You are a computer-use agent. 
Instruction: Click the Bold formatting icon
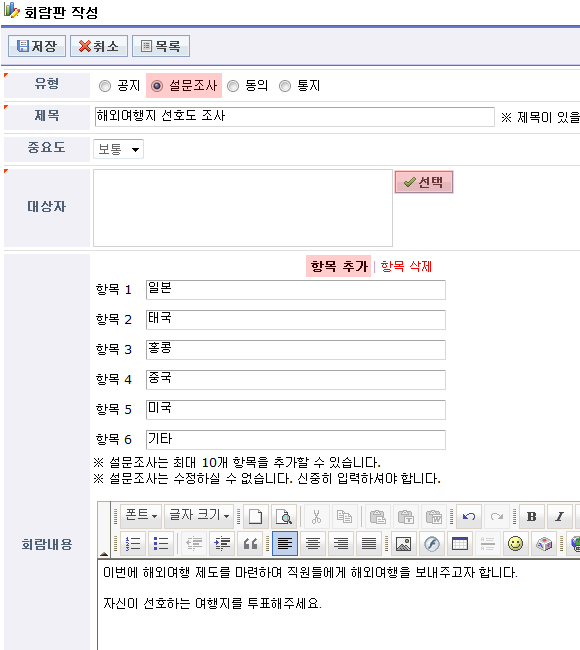[531, 517]
